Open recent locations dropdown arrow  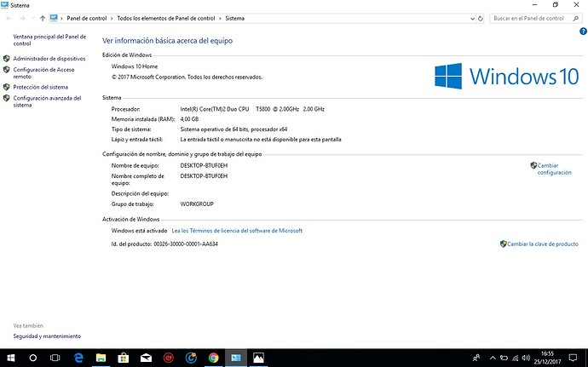33,19
